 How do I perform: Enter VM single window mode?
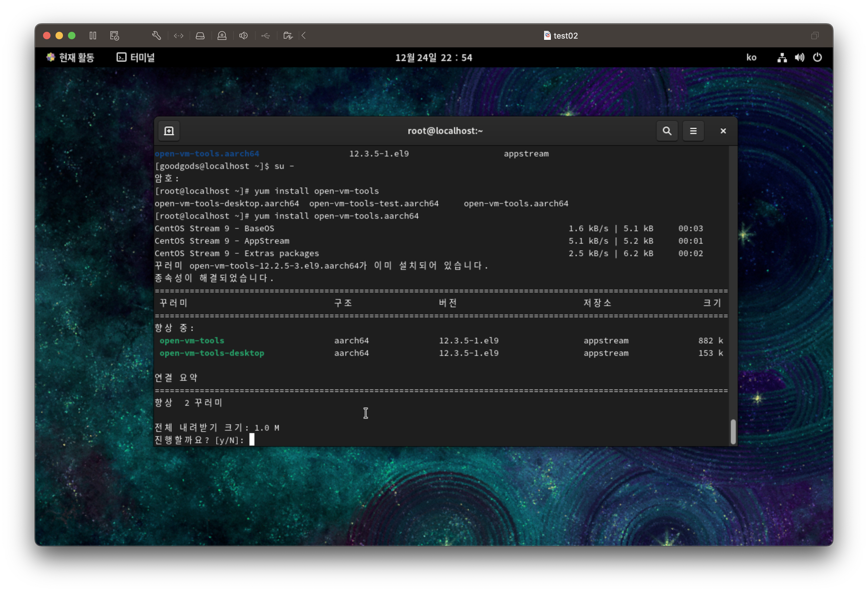coord(815,36)
